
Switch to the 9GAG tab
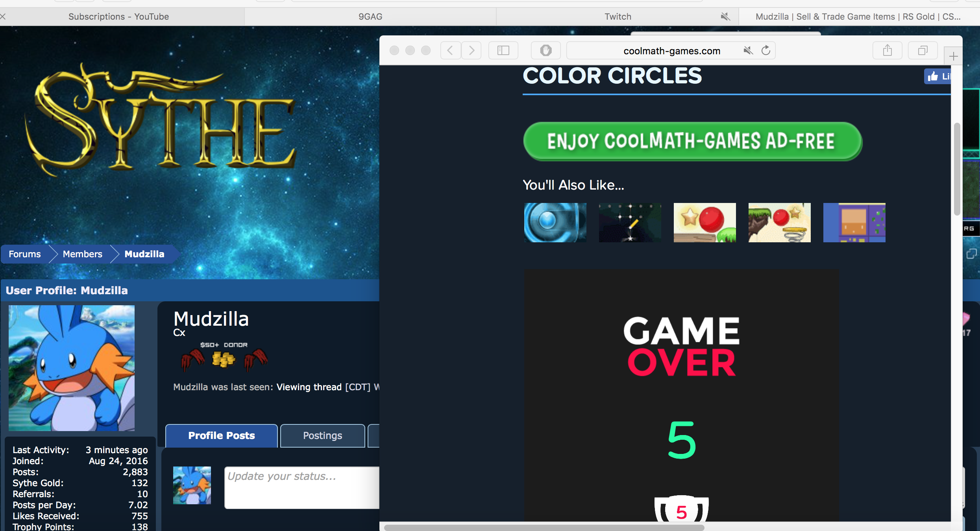point(370,17)
